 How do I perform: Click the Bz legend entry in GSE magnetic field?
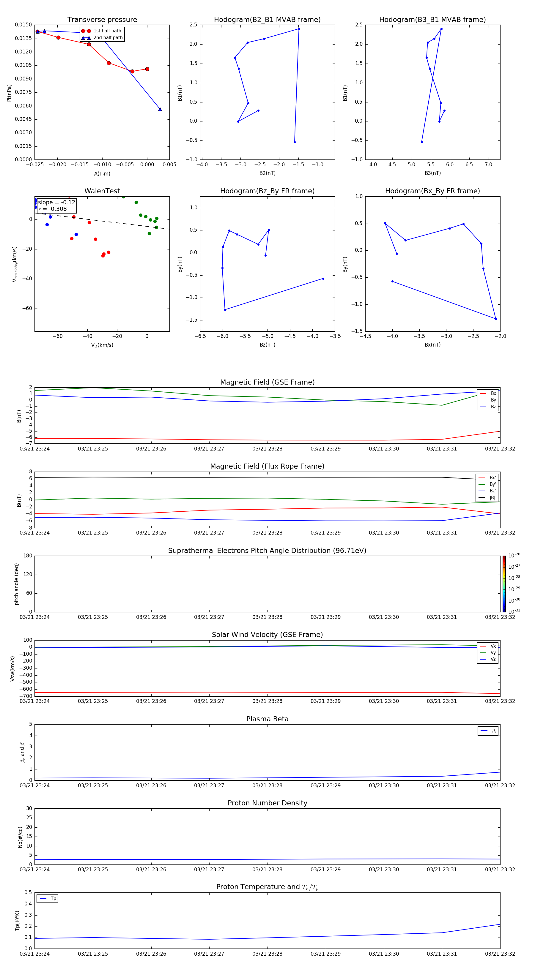click(x=488, y=407)
